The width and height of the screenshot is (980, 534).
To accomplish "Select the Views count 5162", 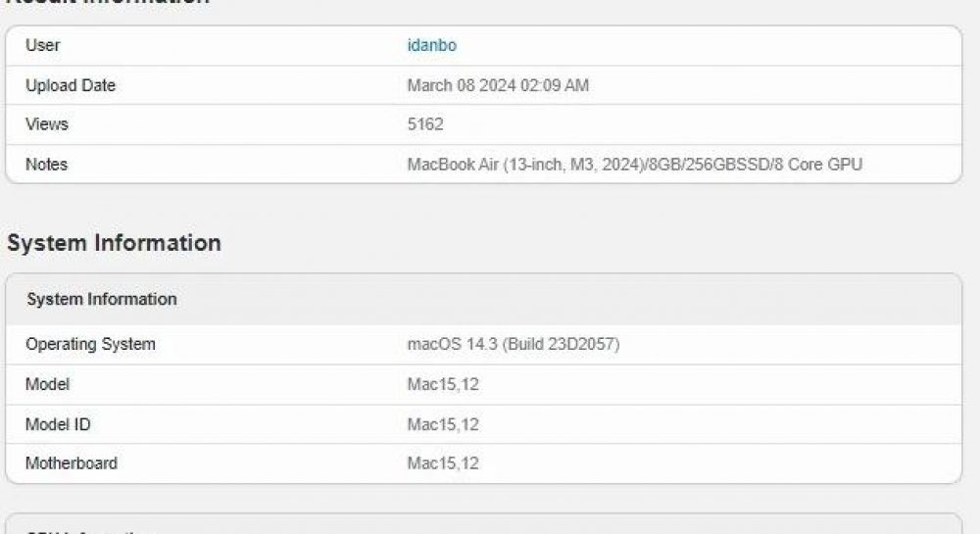I will point(425,124).
